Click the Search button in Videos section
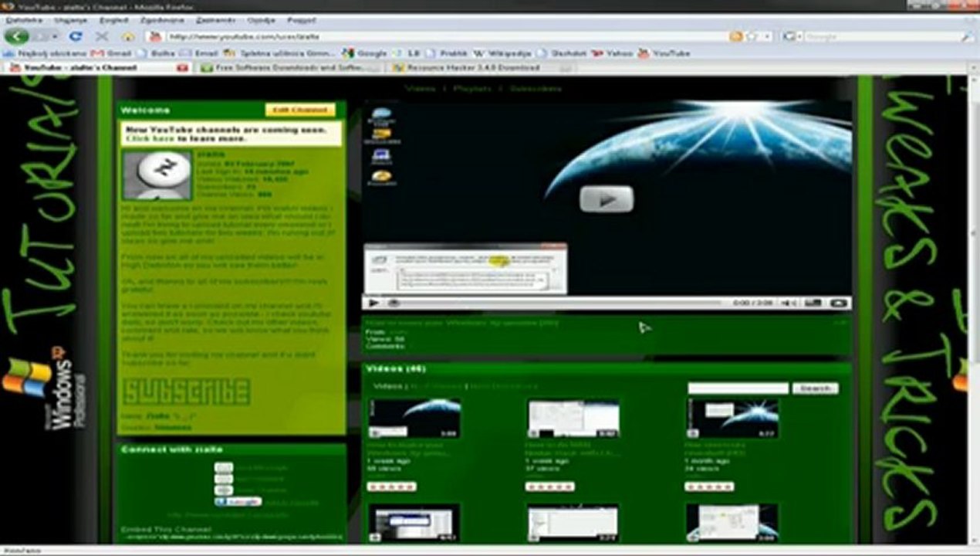 815,388
